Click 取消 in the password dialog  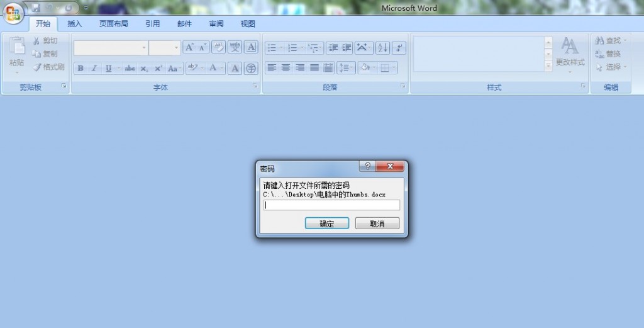377,223
